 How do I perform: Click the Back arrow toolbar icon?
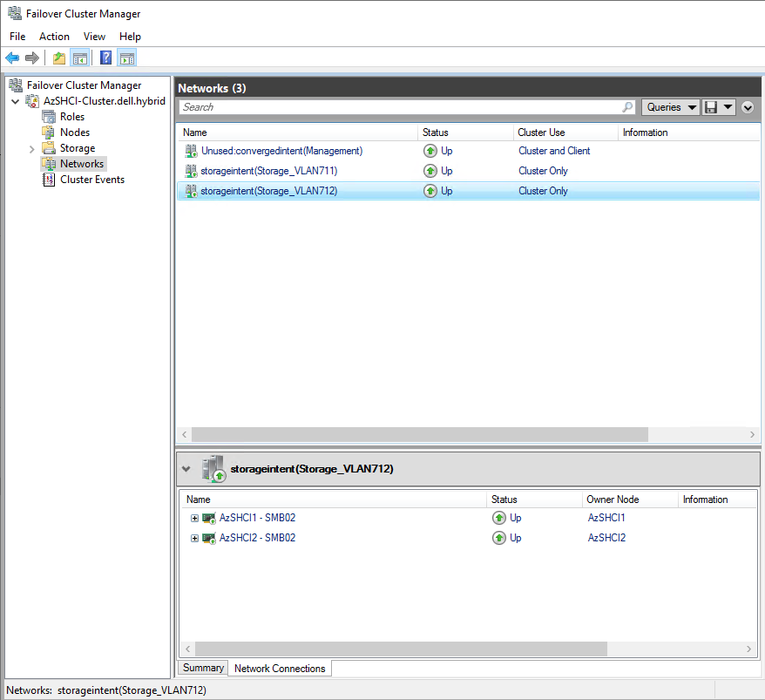tap(12, 58)
